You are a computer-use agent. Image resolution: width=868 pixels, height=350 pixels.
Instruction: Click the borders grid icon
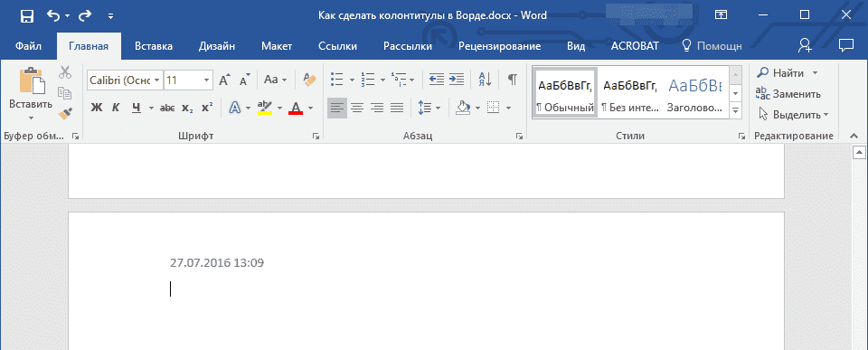(494, 108)
